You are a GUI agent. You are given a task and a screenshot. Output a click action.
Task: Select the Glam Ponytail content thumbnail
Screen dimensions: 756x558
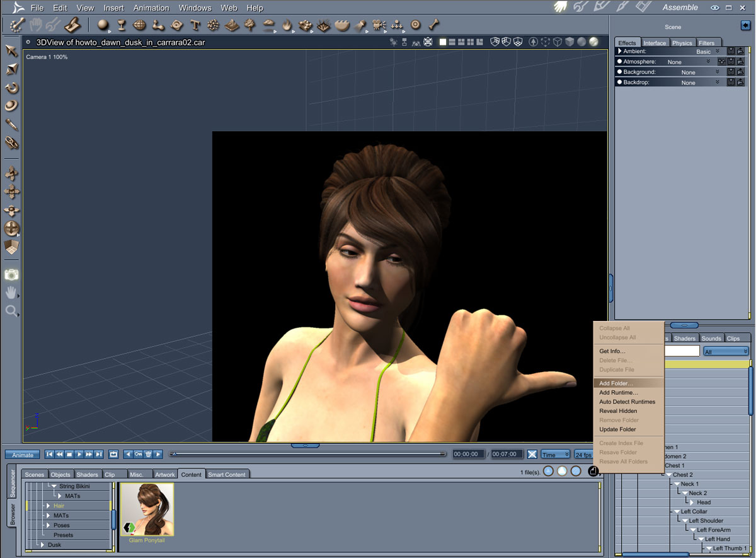click(x=147, y=509)
